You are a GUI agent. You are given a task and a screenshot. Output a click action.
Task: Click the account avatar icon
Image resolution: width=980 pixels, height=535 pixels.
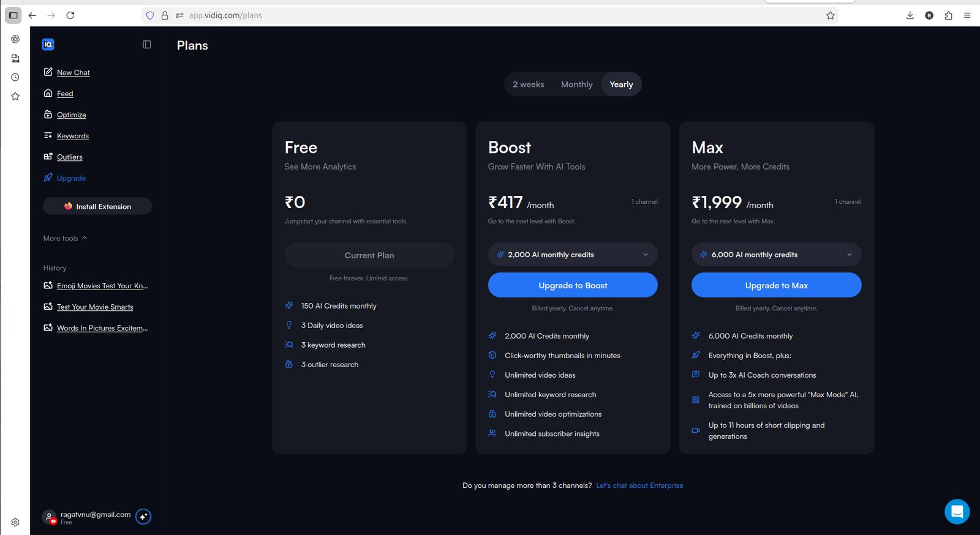[49, 517]
